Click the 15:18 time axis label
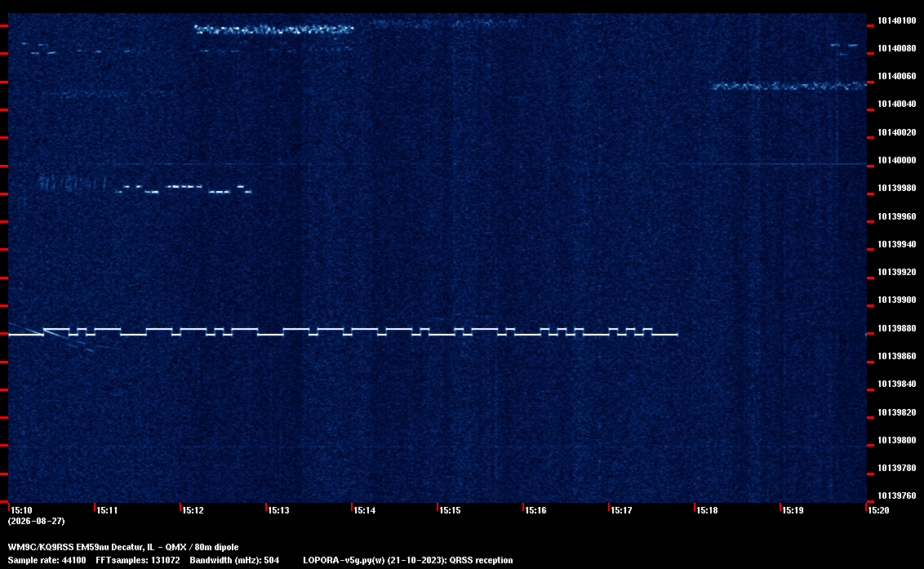 [707, 510]
